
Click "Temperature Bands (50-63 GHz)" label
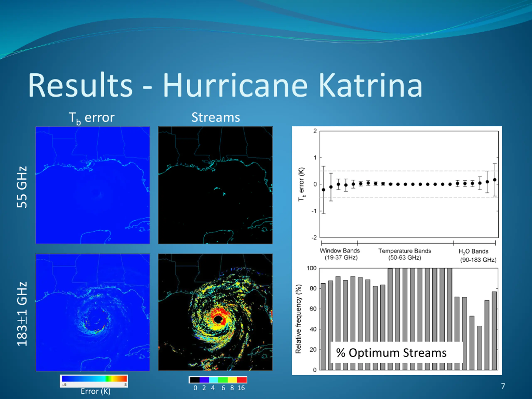point(405,254)
